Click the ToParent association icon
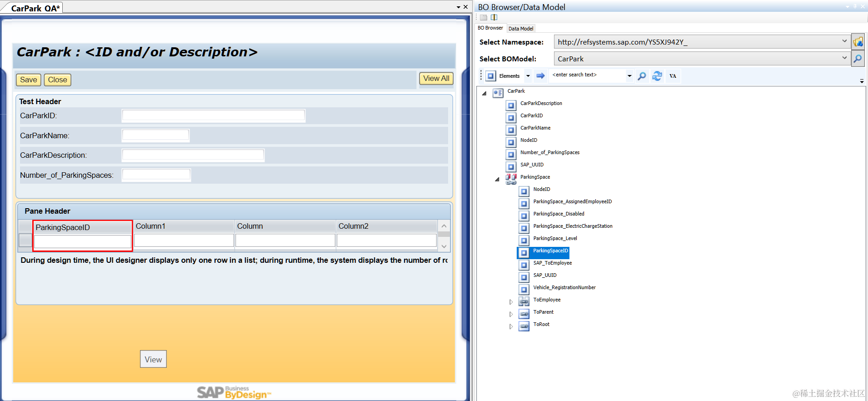The height and width of the screenshot is (401, 868). 524,314
